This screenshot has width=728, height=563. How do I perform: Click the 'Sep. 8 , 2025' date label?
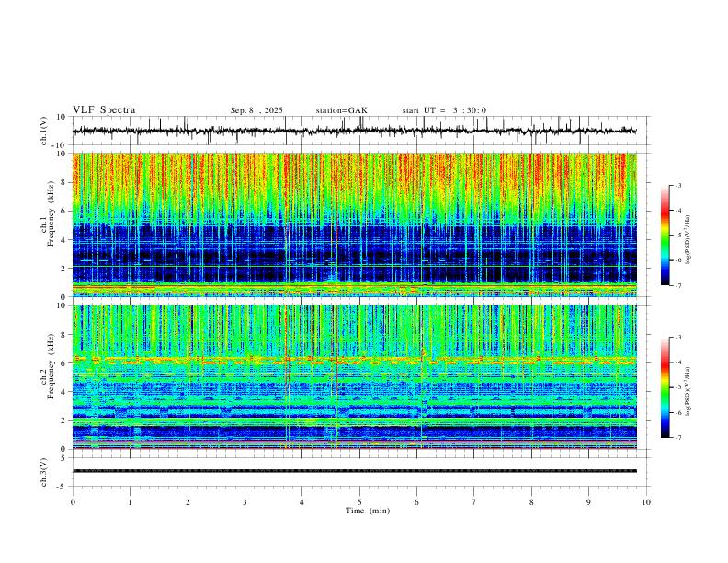tap(256, 110)
